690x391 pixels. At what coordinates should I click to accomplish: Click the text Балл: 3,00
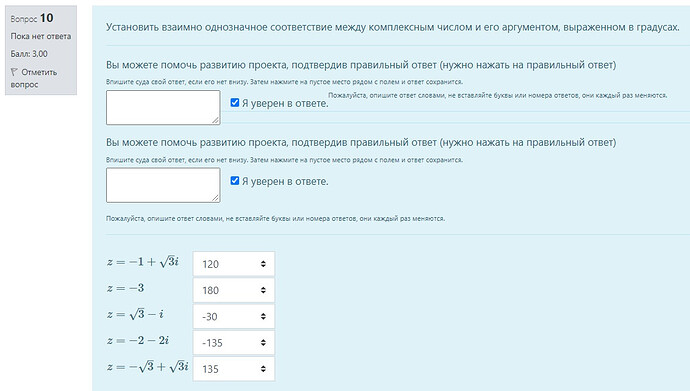(29, 54)
